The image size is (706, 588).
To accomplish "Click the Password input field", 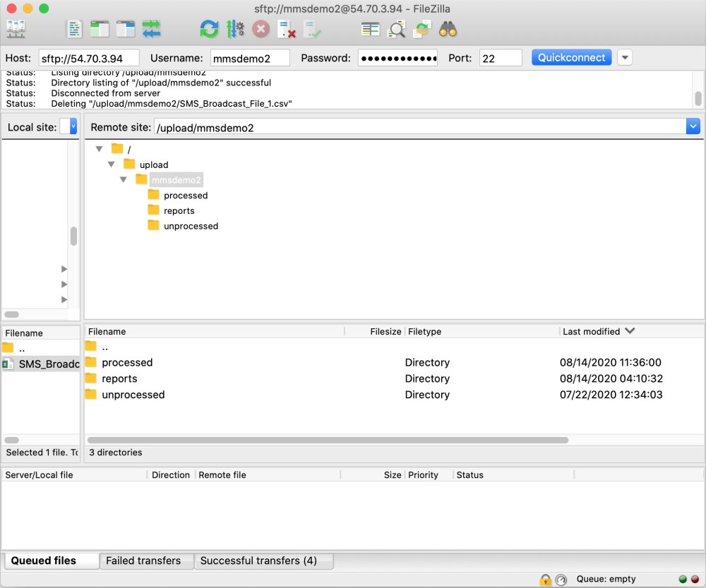I will (x=397, y=58).
